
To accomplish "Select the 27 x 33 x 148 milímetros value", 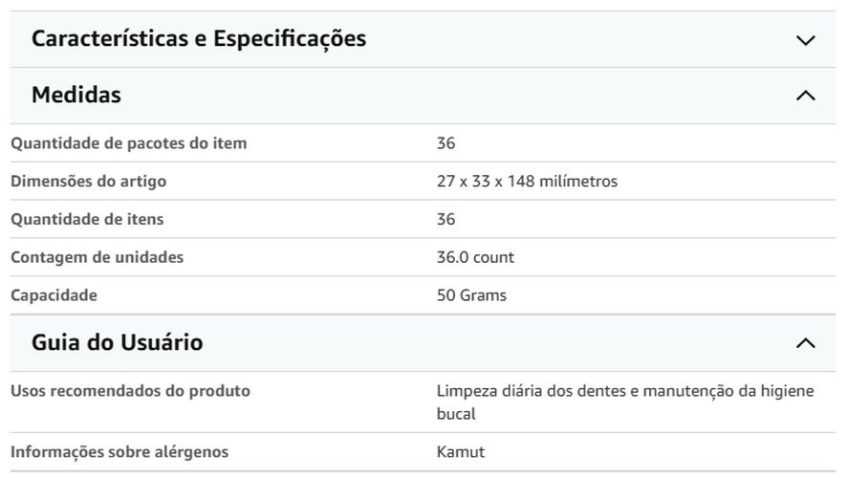I will click(527, 181).
